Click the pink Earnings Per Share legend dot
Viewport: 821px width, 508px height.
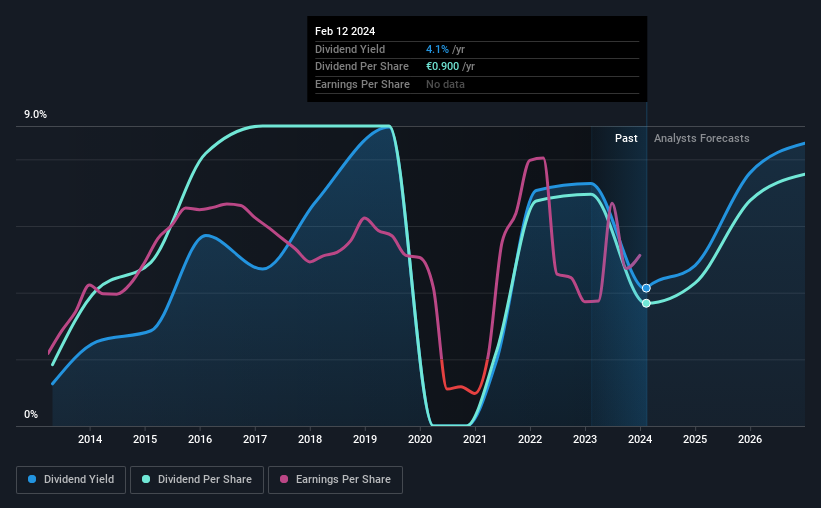[x=284, y=479]
